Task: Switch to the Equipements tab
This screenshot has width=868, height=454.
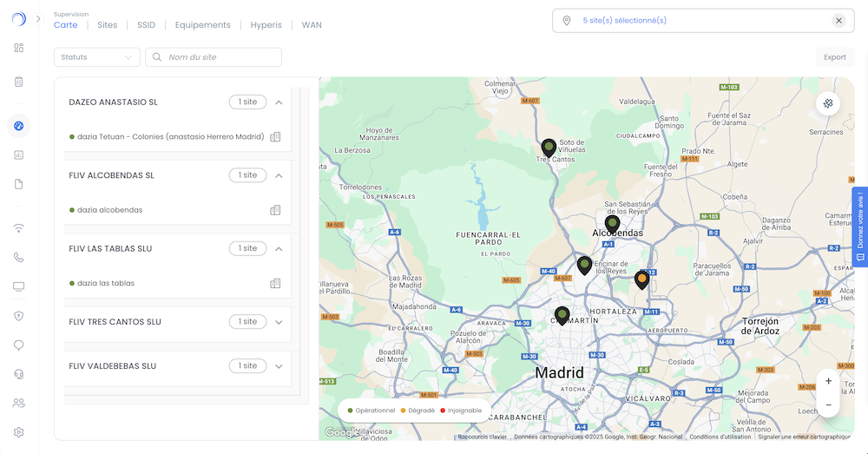Action: pyautogui.click(x=202, y=25)
